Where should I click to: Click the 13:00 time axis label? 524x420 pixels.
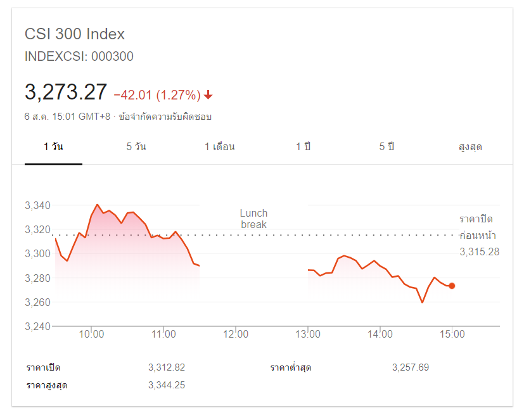(307, 334)
